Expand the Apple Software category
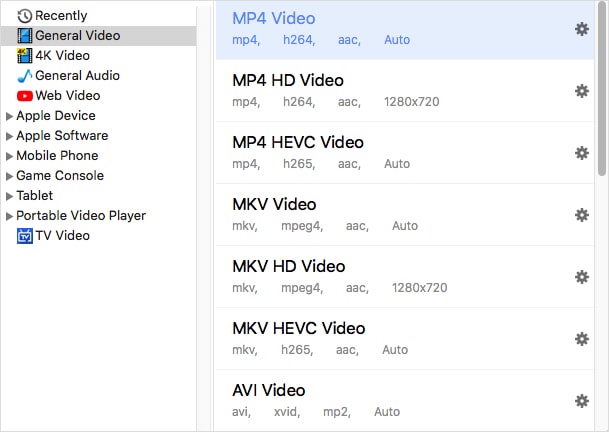 coord(9,136)
